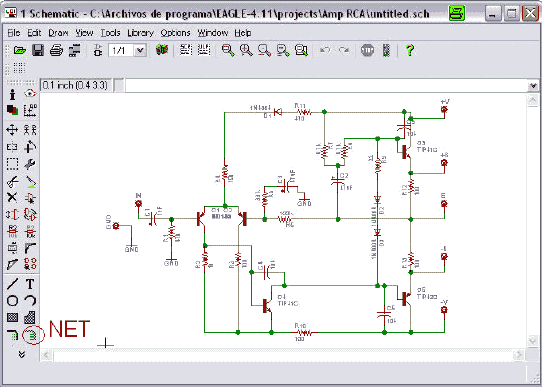
Task: Select the Add part tool
Action: pos(30,198)
